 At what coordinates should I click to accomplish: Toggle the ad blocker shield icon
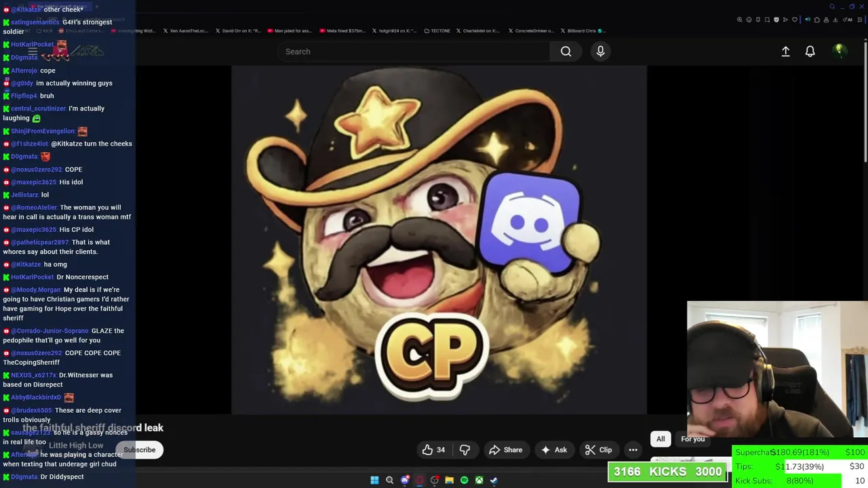pos(776,20)
